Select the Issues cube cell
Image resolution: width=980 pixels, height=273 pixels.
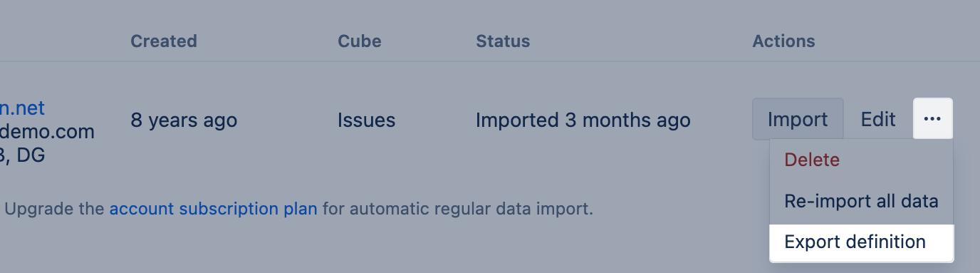click(367, 120)
